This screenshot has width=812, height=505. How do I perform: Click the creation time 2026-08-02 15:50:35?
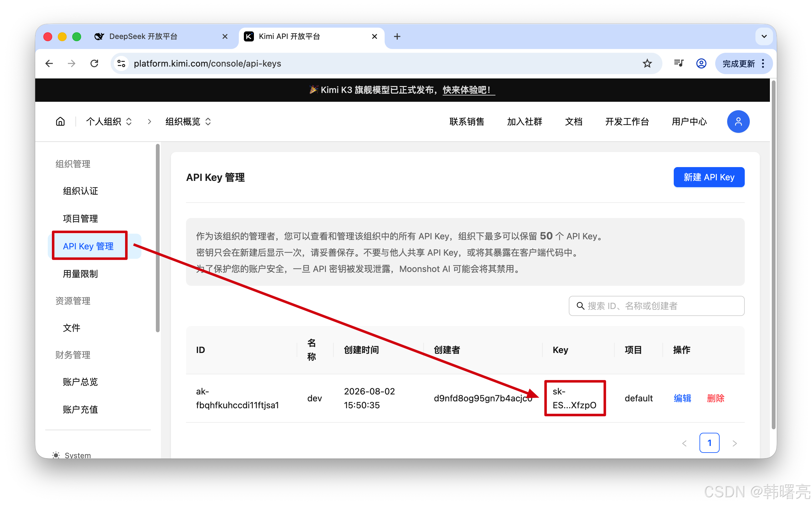[x=369, y=398]
